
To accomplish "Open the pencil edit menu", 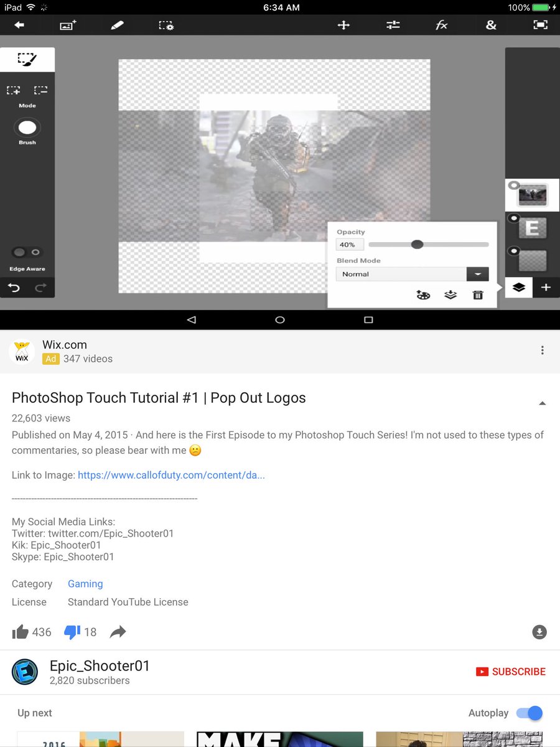I will 117,25.
